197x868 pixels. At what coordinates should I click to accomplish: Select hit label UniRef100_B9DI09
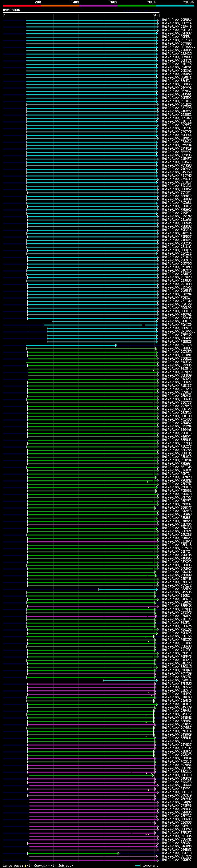177,30
